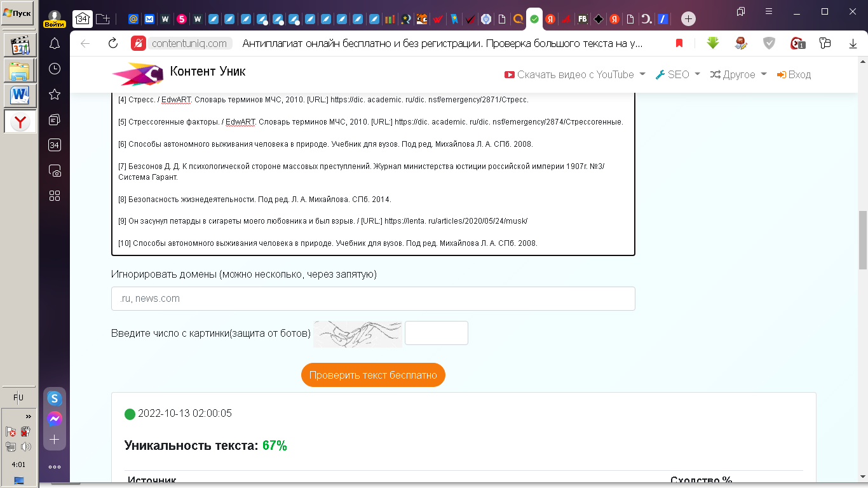Image resolution: width=868 pixels, height=488 pixels.
Task: Adjust the system volume speaker icon
Action: (25, 447)
